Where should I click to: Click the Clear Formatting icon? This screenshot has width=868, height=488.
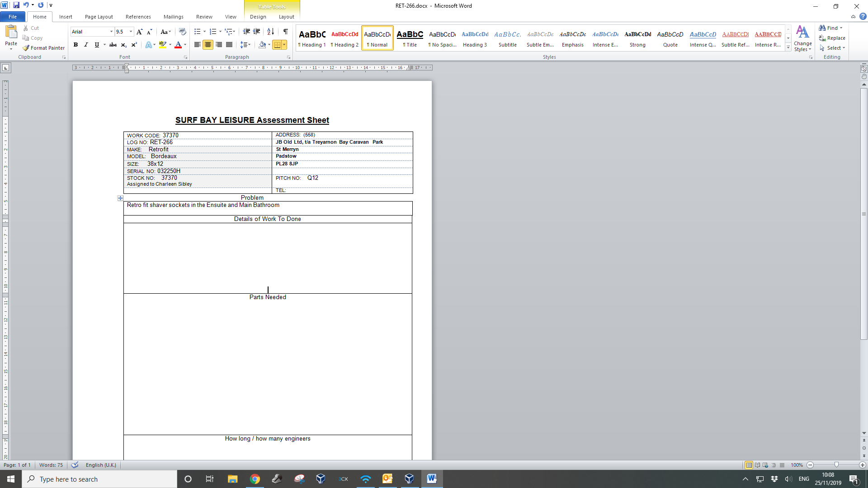pyautogui.click(x=182, y=32)
